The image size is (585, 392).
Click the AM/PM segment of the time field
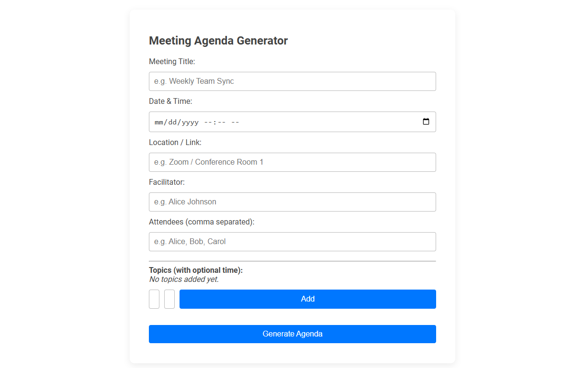pos(234,122)
